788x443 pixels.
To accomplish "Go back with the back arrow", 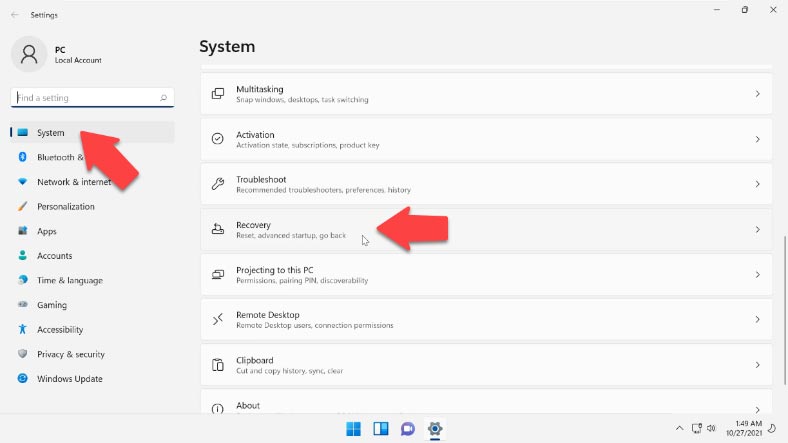I will [x=15, y=15].
